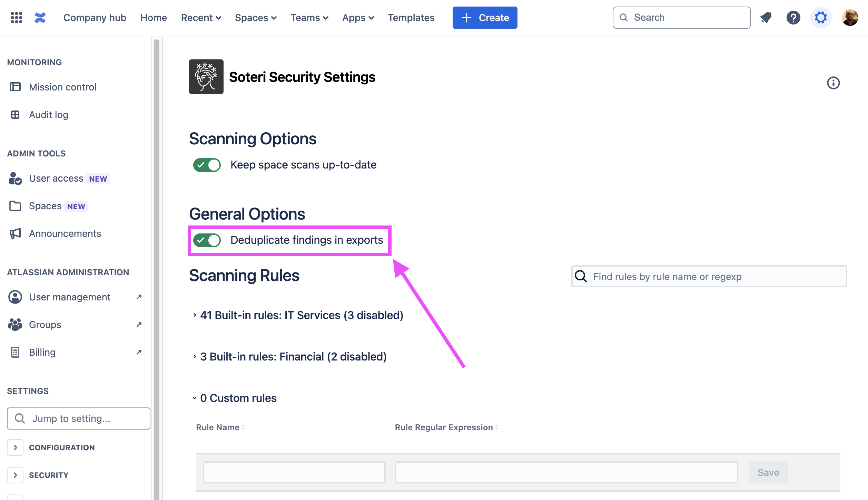This screenshot has width=868, height=500.
Task: Click the external link arrow beside User management
Action: coord(139,297)
